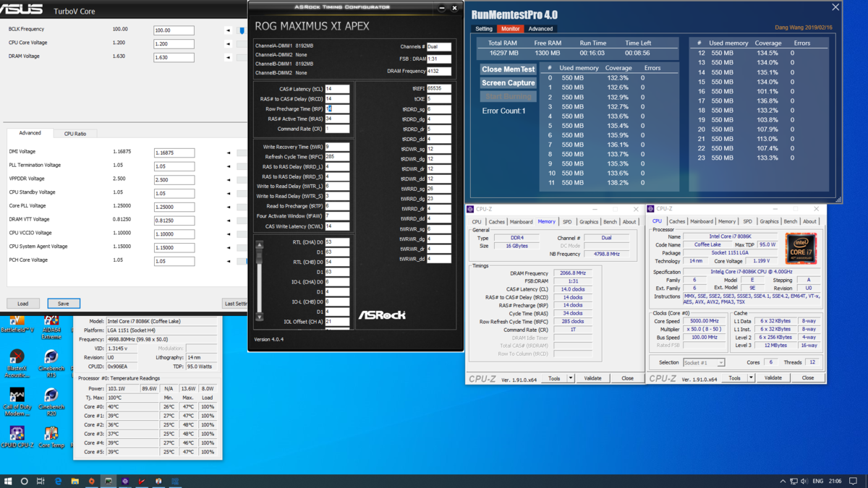Switch to the Core Temp taskbar icon

point(158,481)
